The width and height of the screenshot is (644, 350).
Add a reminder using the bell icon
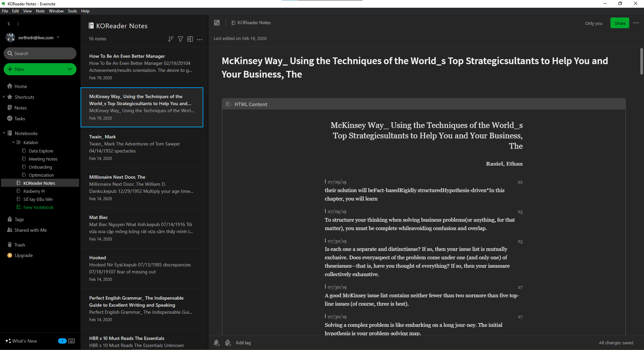coord(216,343)
